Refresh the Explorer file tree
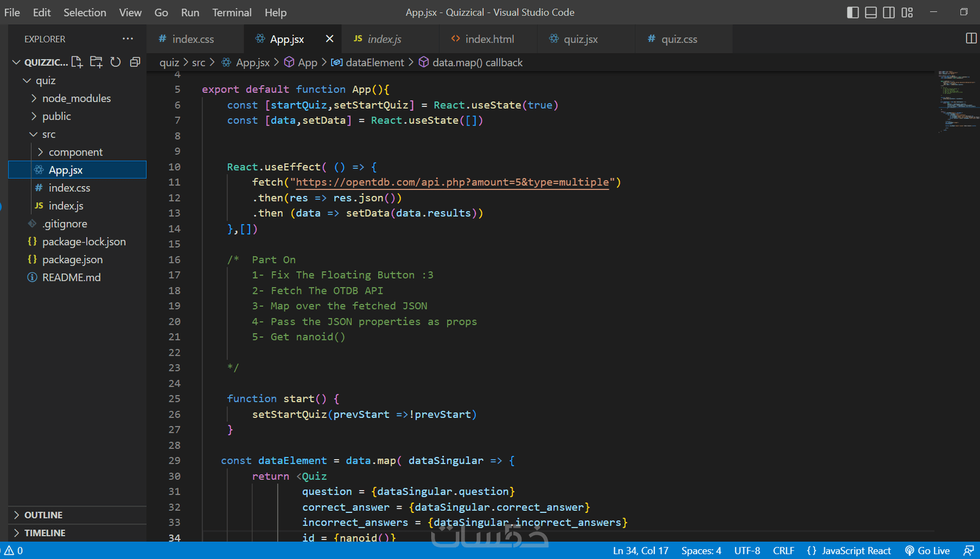 [x=116, y=62]
